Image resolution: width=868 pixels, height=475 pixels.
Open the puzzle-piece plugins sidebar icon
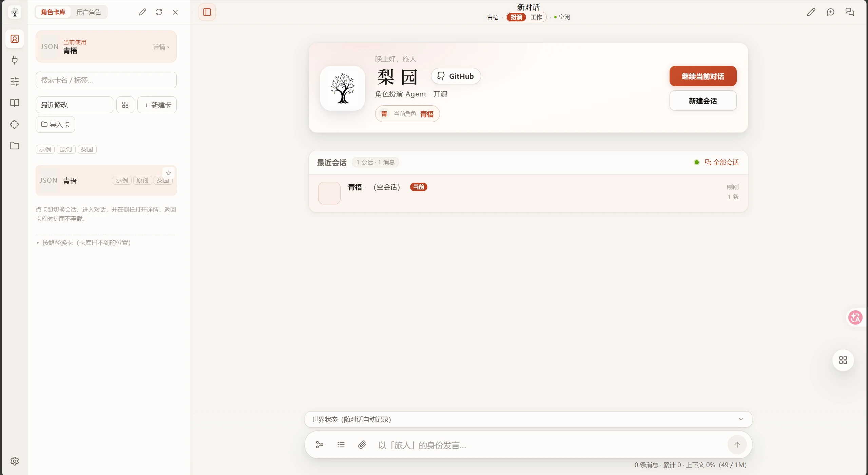point(15,124)
